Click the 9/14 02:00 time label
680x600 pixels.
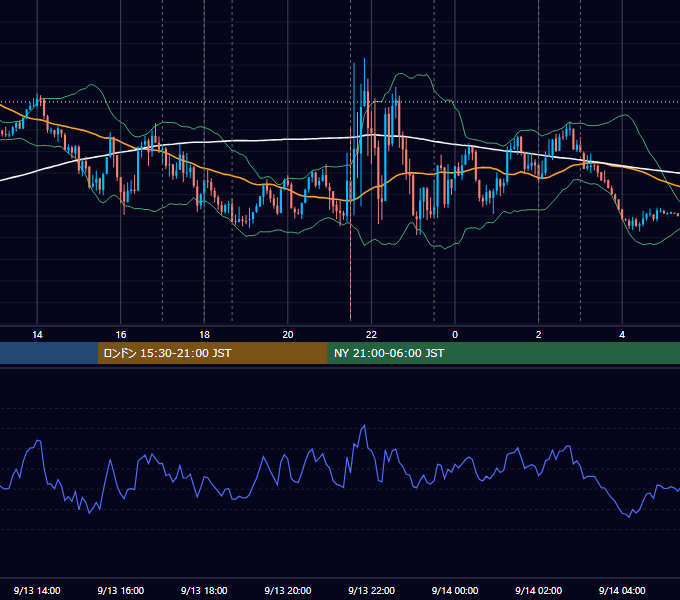click(538, 590)
